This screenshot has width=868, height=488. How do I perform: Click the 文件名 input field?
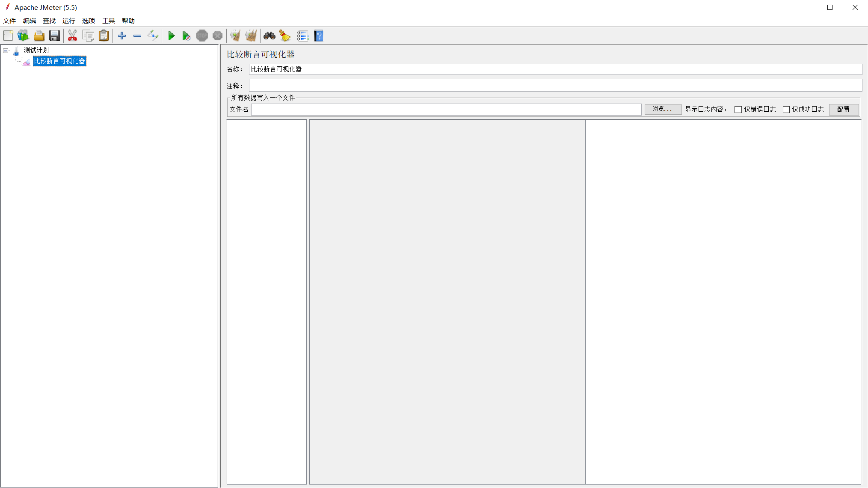[446, 110]
